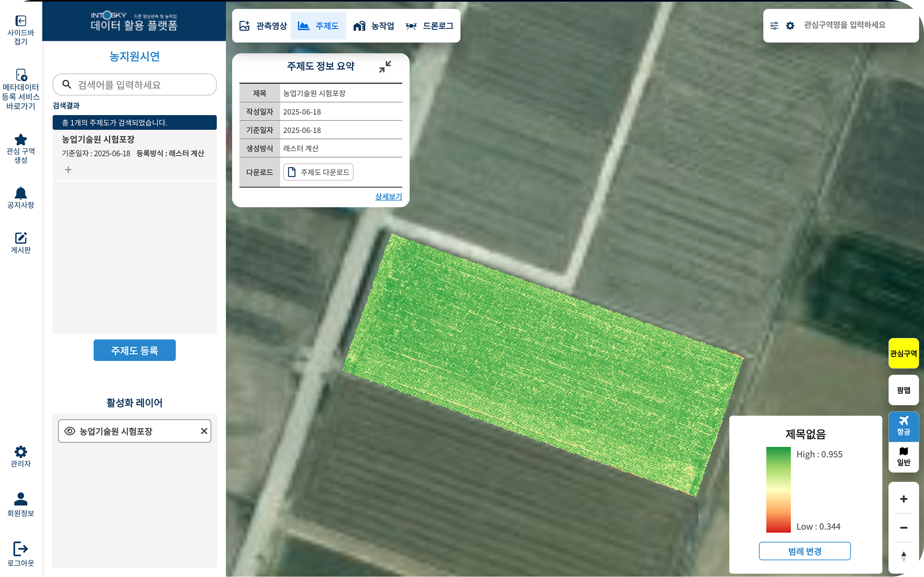The width and height of the screenshot is (924, 577).
Task: Expand 농업기술원 시험포장 result with plus icon
Action: tap(68, 170)
